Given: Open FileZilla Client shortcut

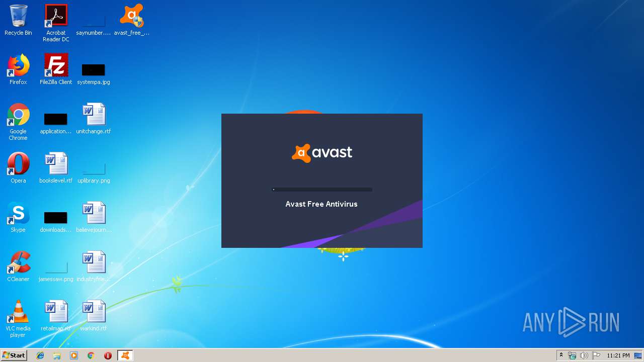Looking at the screenshot, I should point(56,69).
